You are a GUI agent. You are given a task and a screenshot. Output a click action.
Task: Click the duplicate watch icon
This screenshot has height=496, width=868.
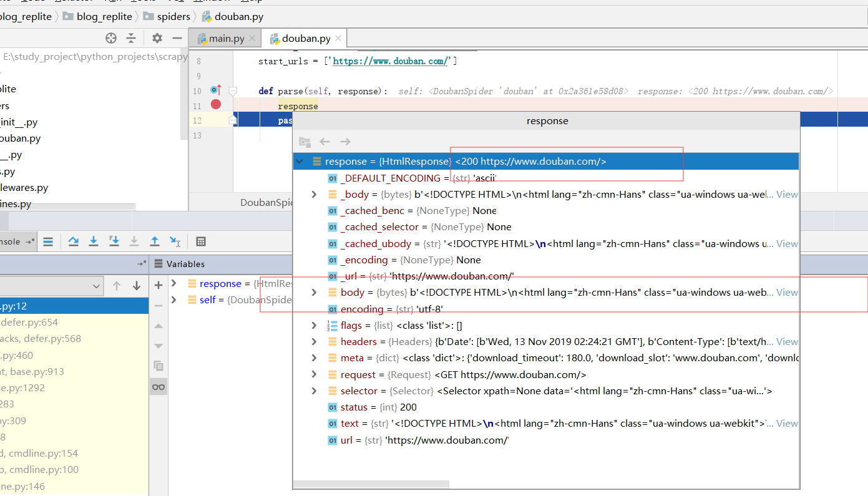coord(158,366)
